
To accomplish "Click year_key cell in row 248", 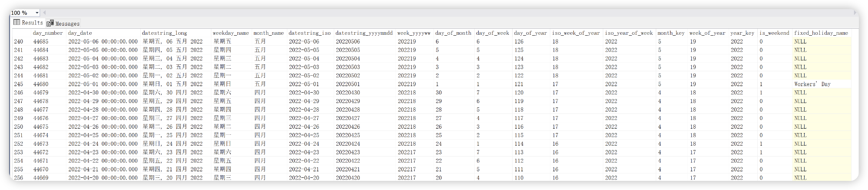I will (743, 110).
